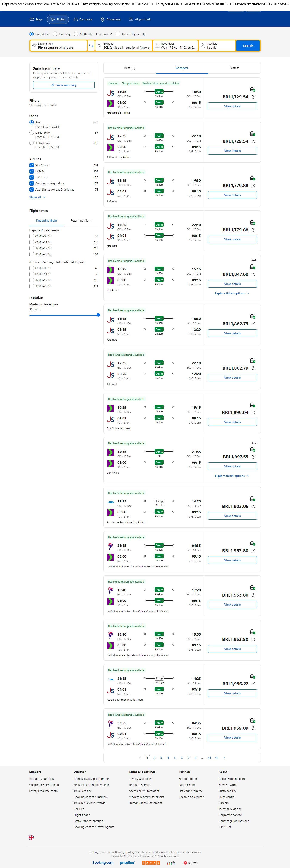Click the help icon next to the BRL1,729.54 price

(253, 97)
